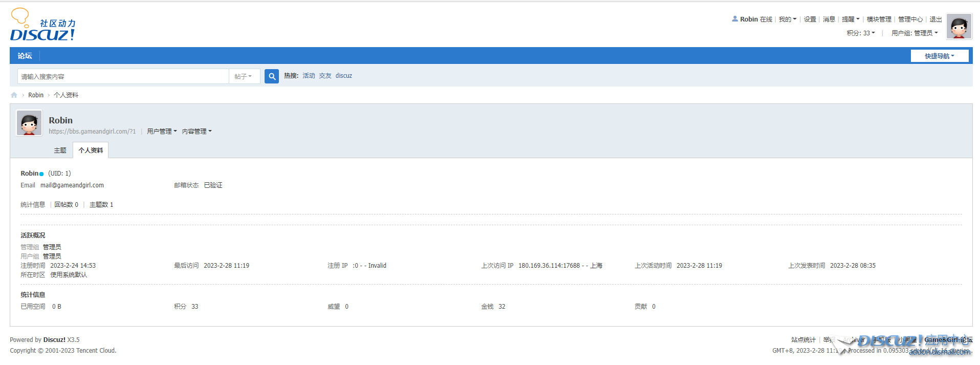Expand the 内容管理 dropdown menu
This screenshot has width=980, height=365.
(197, 132)
